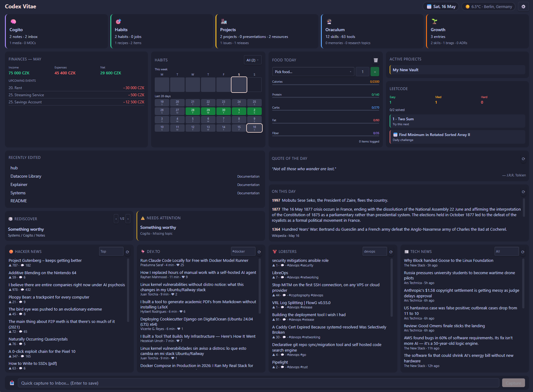Toggle habit day 15 in Last 28 days
The height and width of the screenshot is (392, 533).
239,128
